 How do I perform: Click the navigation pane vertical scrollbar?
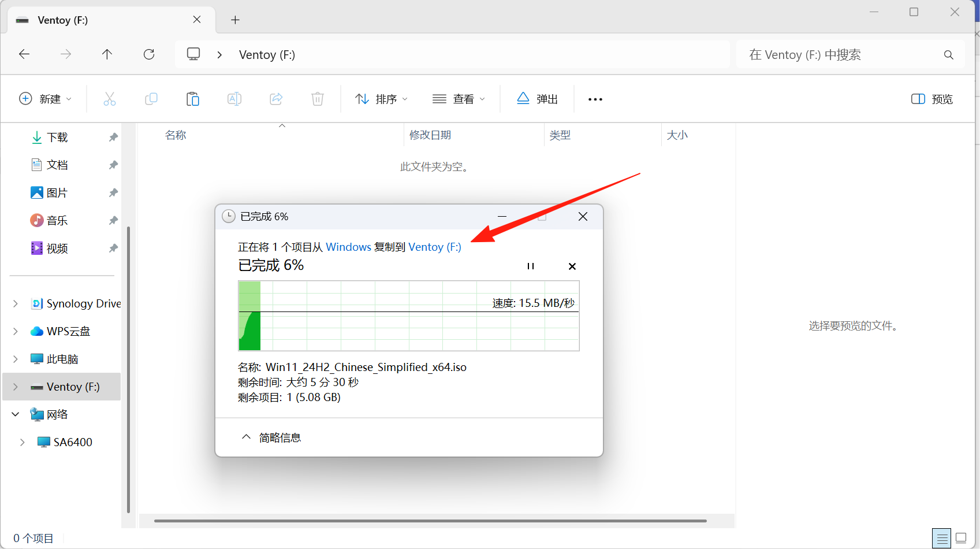pos(128,370)
